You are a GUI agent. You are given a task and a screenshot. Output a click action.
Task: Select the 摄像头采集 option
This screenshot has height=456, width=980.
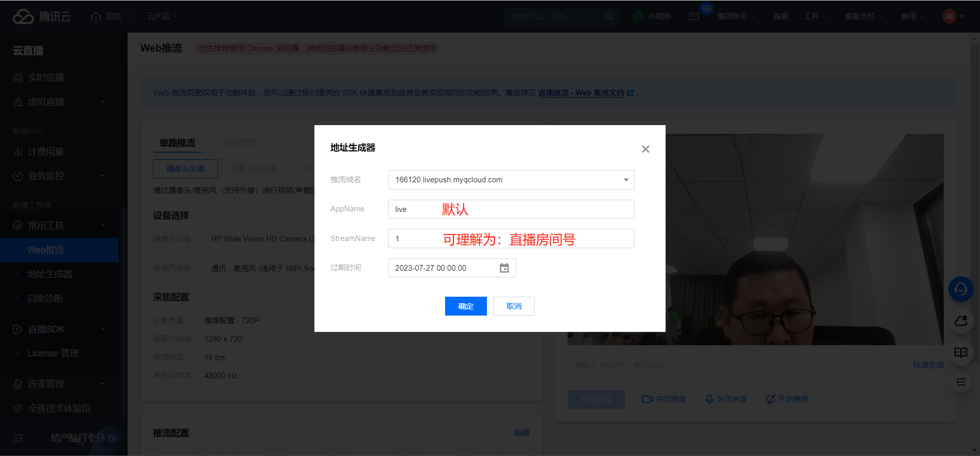point(185,169)
